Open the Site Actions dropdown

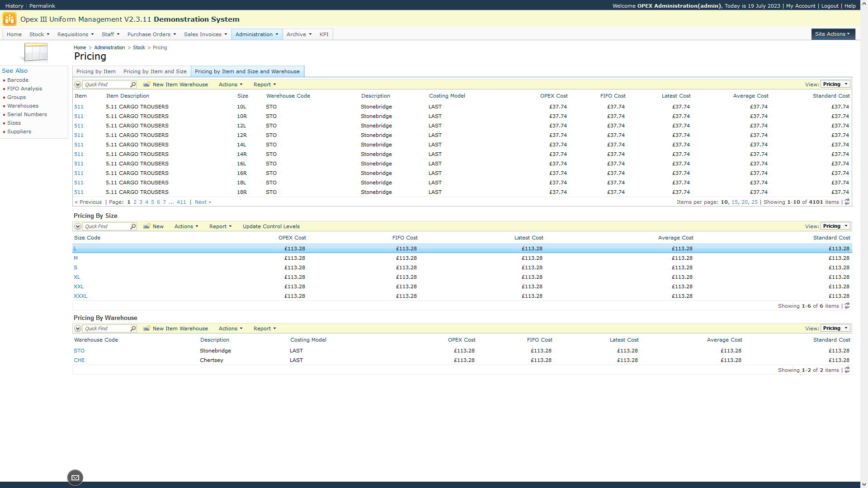(832, 34)
